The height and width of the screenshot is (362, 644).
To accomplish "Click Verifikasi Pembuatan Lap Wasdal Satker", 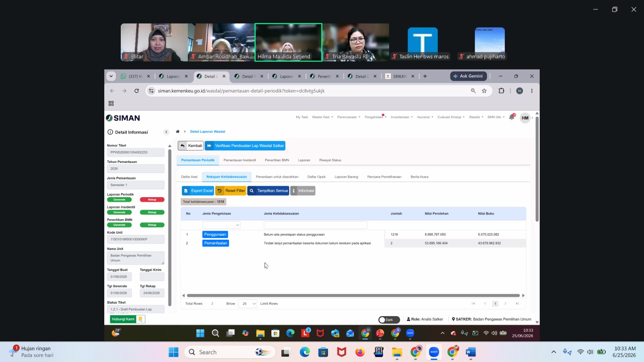I will pyautogui.click(x=245, y=146).
